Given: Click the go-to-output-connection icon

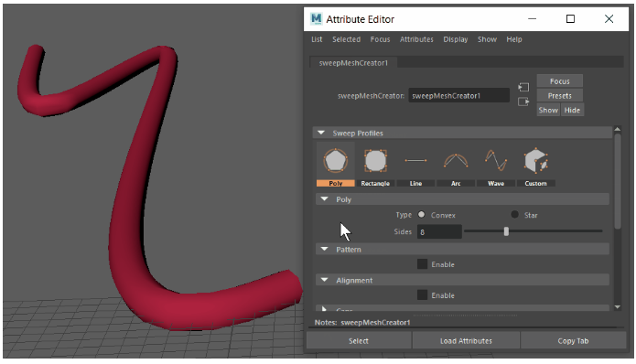Looking at the screenshot, I should click(x=523, y=102).
